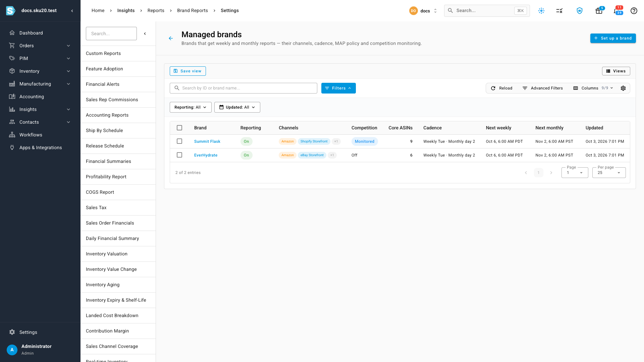Click the Accounting sidebar icon
Image resolution: width=644 pixels, height=362 pixels.
pyautogui.click(x=12, y=97)
